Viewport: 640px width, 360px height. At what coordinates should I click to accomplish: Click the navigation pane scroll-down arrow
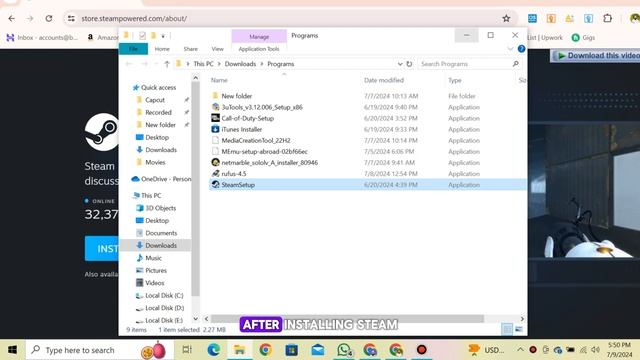tap(196, 319)
